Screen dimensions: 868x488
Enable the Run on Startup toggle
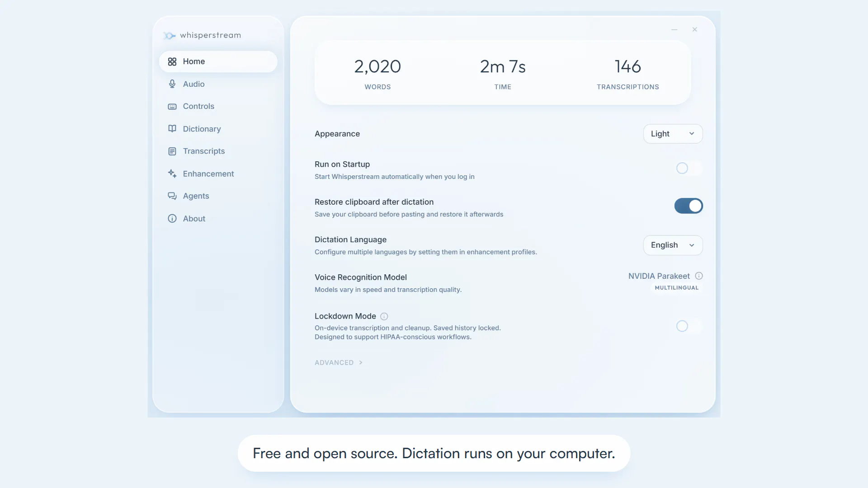pos(689,169)
